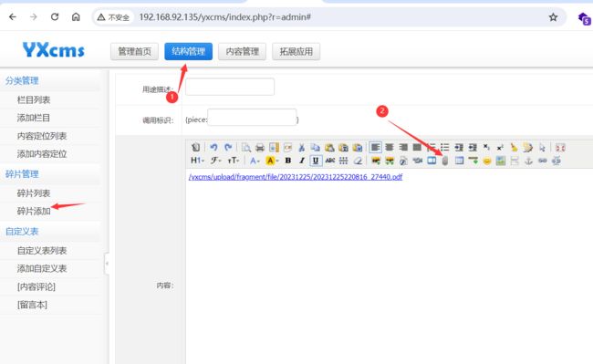This screenshot has width=593, height=364.
Task: Open 自定义表列表 in the sidebar
Action: coord(42,251)
